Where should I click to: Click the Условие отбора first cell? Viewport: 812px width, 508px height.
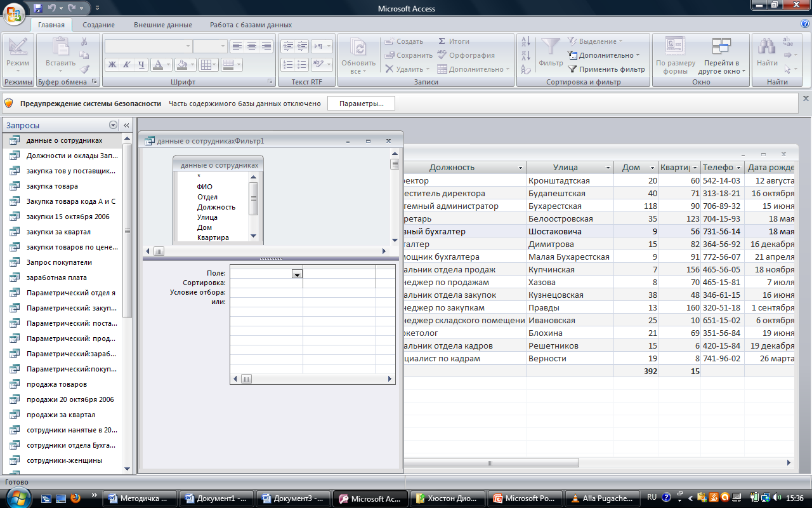pyautogui.click(x=266, y=292)
